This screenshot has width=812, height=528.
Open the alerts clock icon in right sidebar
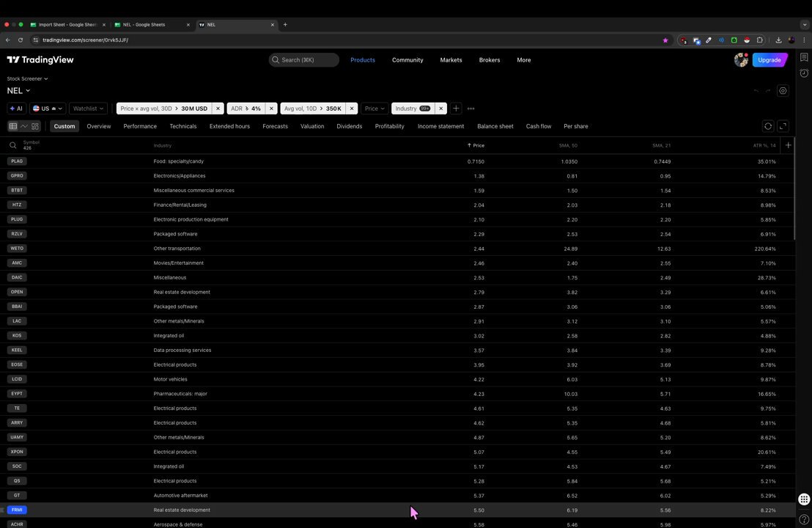coord(804,73)
